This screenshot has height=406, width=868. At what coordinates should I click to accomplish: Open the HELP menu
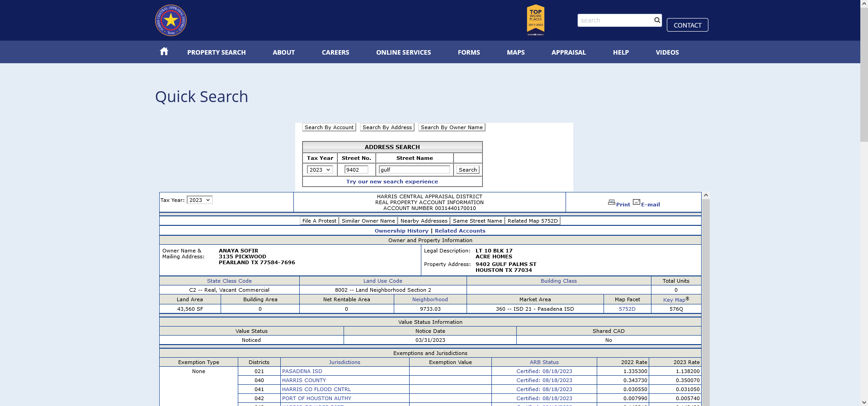[621, 52]
